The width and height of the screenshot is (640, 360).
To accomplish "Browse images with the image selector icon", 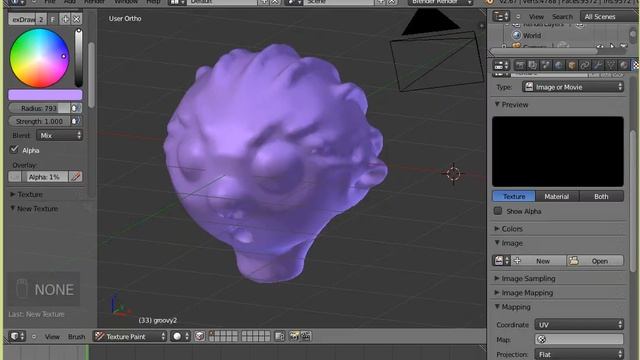I will click(x=502, y=260).
